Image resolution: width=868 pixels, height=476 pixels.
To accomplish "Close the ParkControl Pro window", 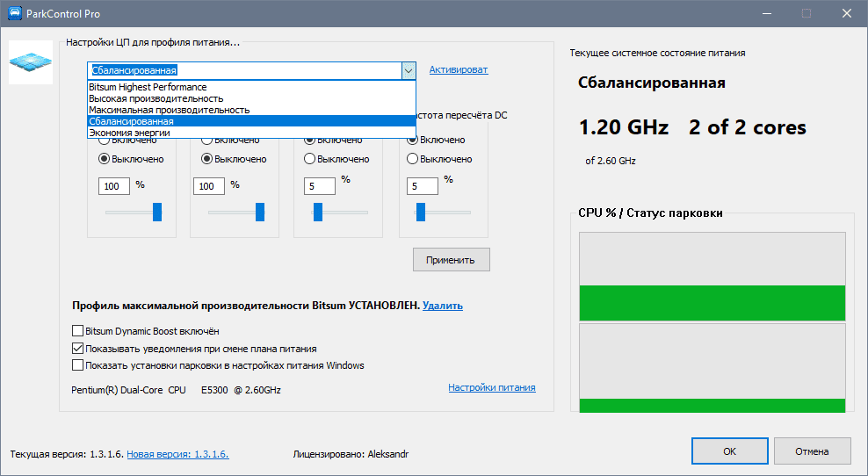I will point(846,13).
